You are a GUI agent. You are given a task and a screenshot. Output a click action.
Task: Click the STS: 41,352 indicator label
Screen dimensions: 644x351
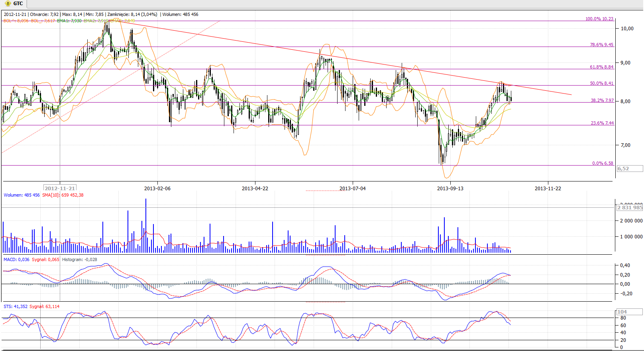16,306
